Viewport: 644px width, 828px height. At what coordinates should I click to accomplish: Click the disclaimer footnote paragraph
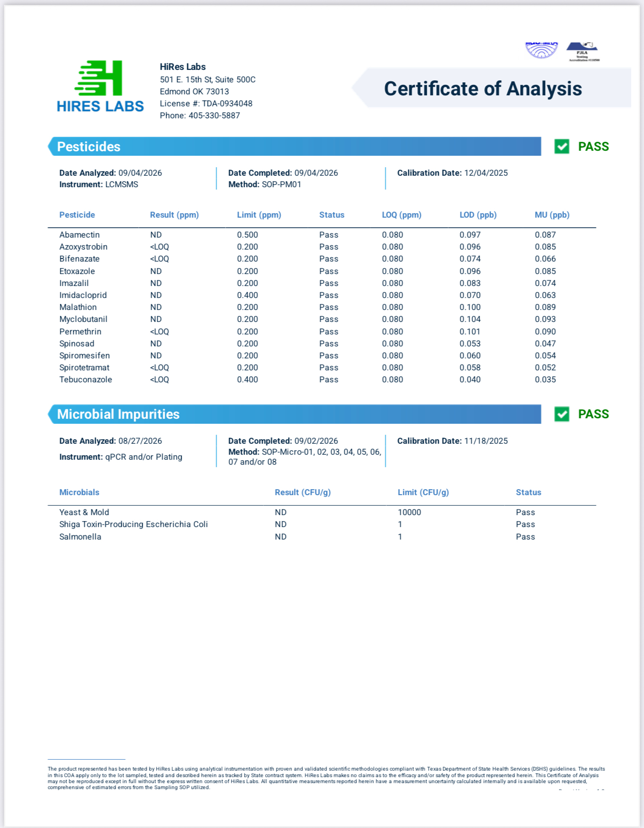pyautogui.click(x=326, y=778)
